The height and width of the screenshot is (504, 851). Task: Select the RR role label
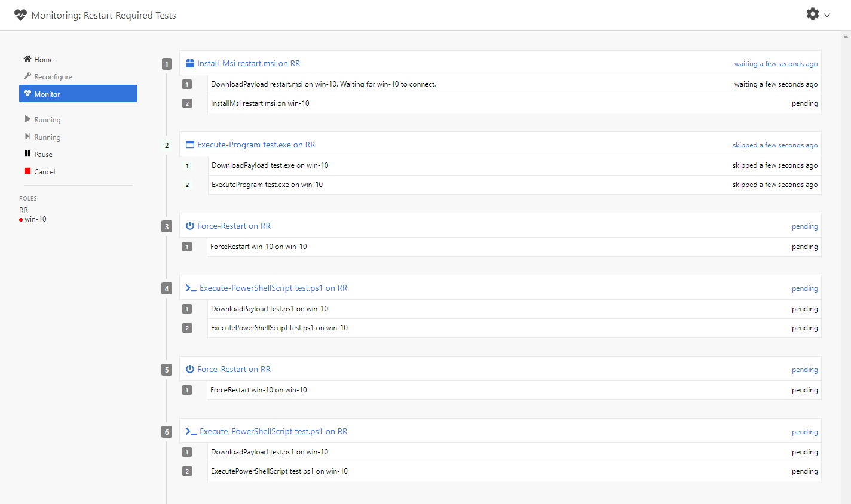click(23, 210)
